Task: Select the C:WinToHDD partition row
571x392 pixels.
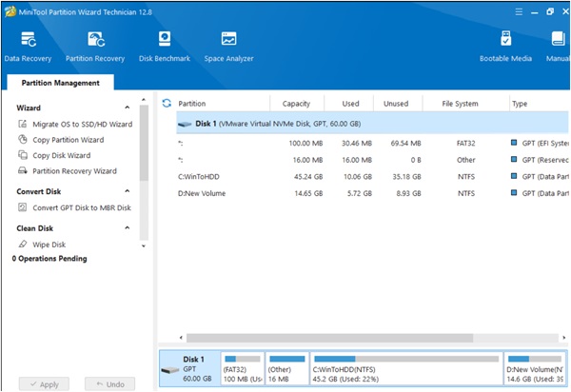Action: (x=372, y=177)
